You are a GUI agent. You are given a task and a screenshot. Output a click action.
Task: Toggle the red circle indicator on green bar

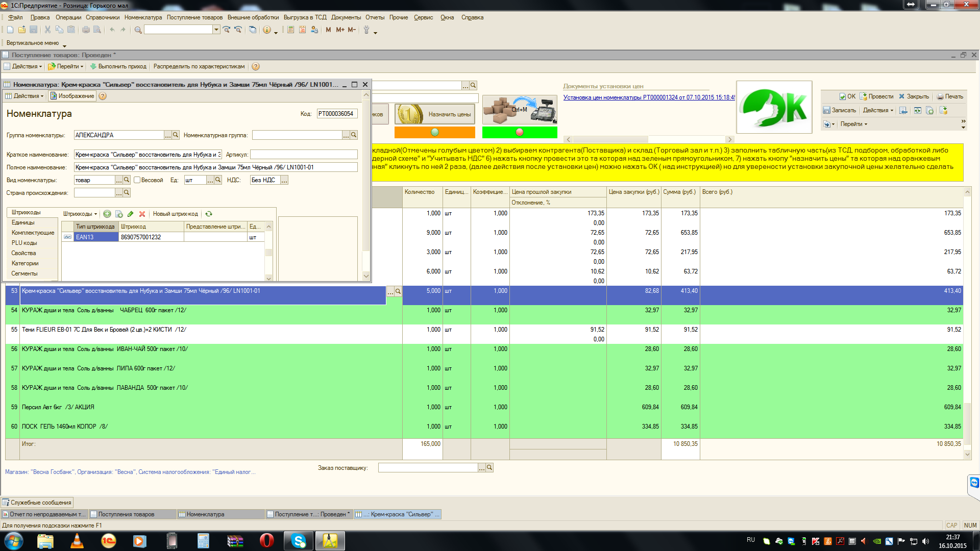[520, 132]
